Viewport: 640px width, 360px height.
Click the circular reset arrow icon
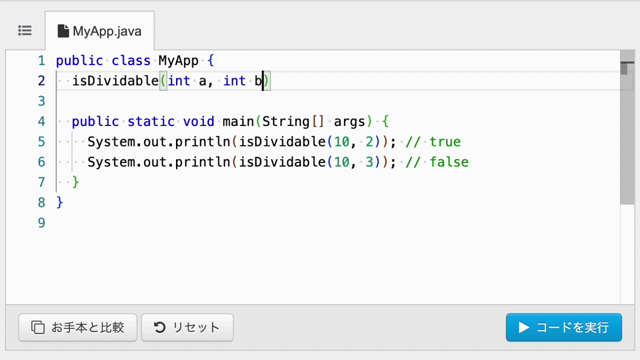coord(160,327)
